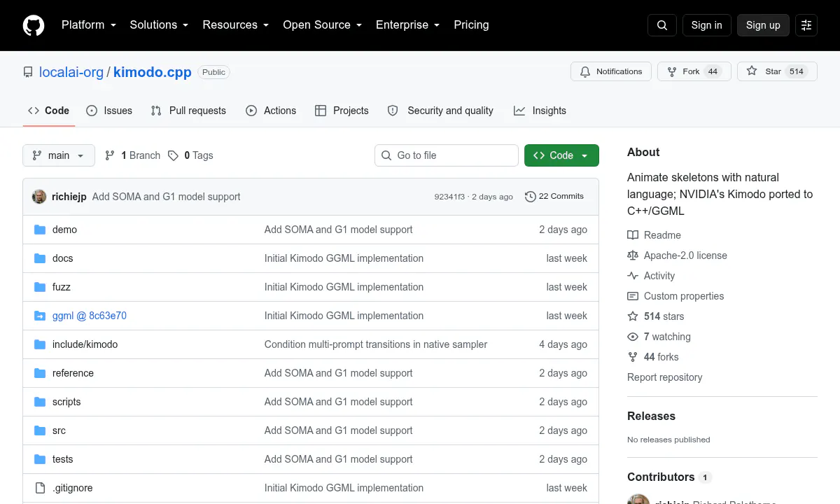Switch to the Pull requests tab
The width and height of the screenshot is (840, 504).
(x=188, y=111)
